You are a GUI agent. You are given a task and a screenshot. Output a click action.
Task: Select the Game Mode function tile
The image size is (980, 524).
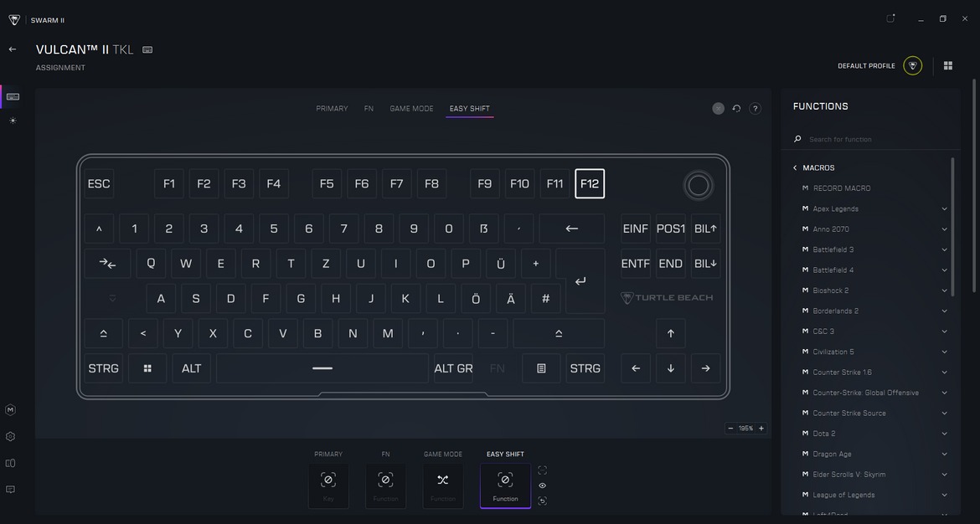443,485
